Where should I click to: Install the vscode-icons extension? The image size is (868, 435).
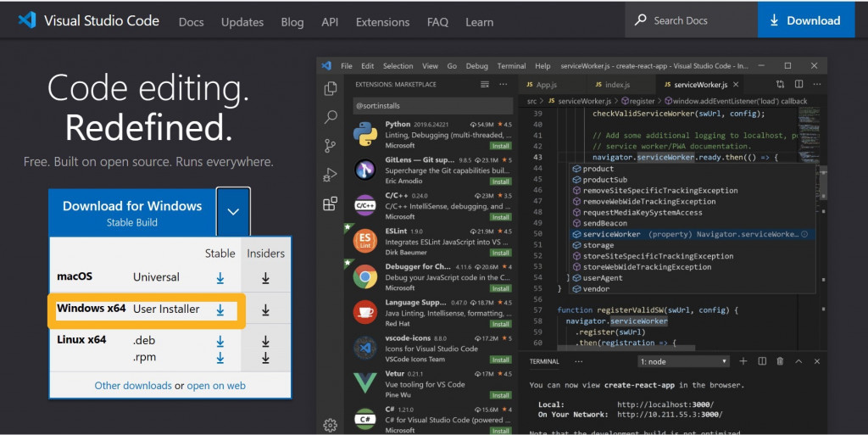pyautogui.click(x=500, y=360)
